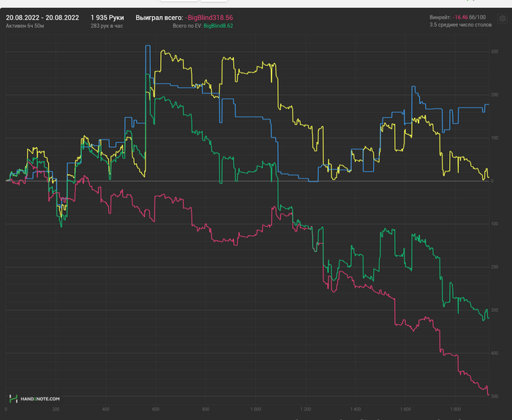Click the '283 рук в час' rate text
The image size is (512, 420).
coord(107,26)
